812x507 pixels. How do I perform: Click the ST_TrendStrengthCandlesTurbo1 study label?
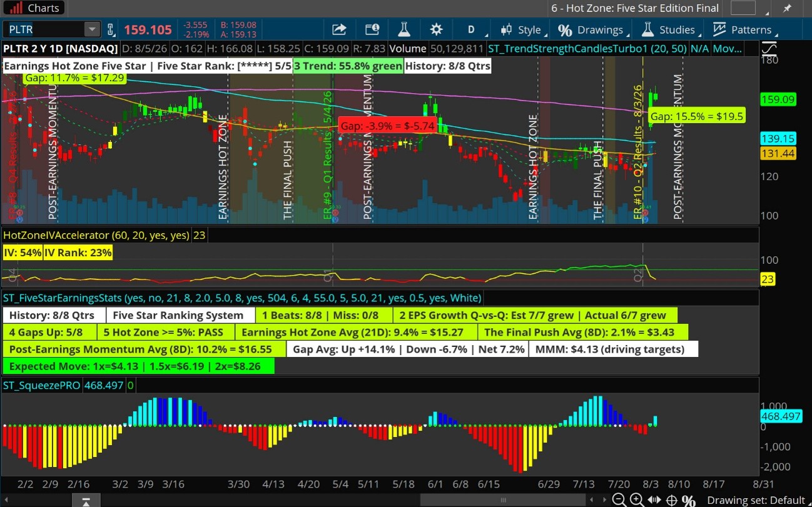pyautogui.click(x=587, y=48)
